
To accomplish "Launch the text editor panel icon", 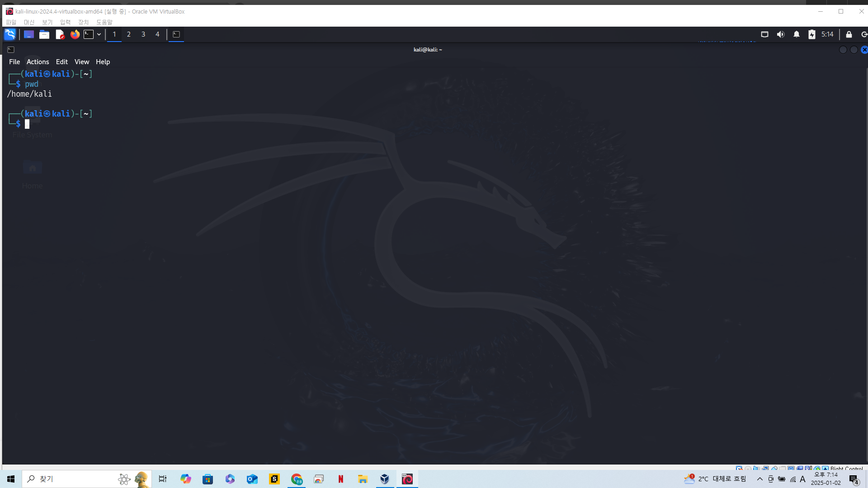I will [60, 34].
